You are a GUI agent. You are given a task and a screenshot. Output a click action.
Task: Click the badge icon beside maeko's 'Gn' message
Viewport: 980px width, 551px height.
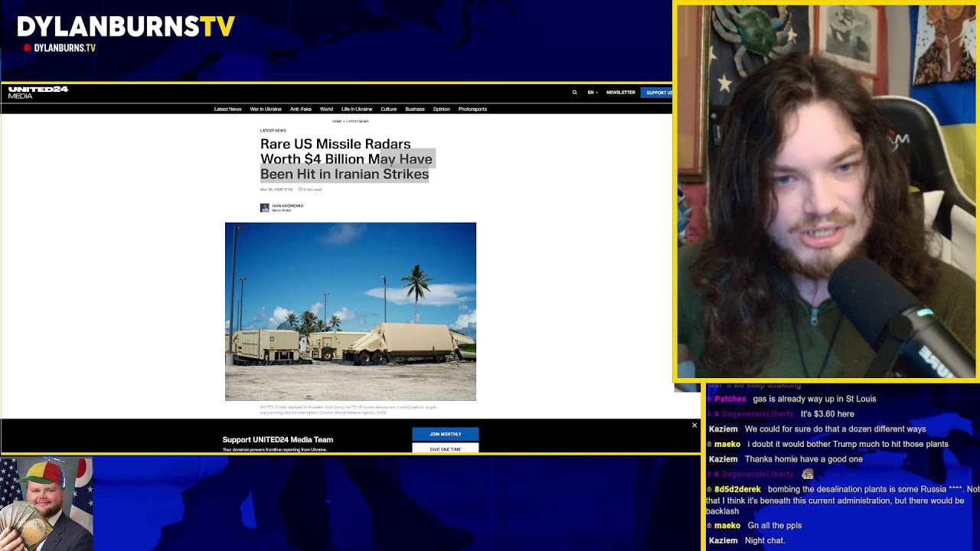710,526
